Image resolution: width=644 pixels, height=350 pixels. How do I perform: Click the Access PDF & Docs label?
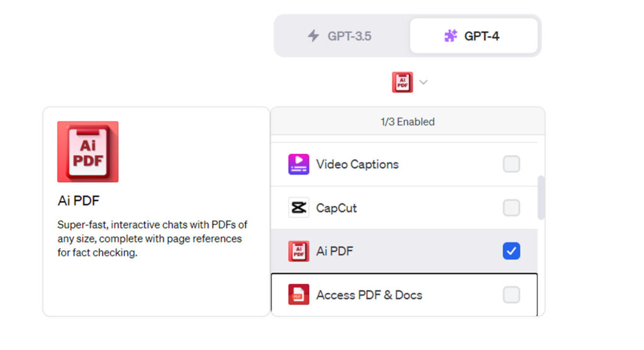tap(369, 295)
